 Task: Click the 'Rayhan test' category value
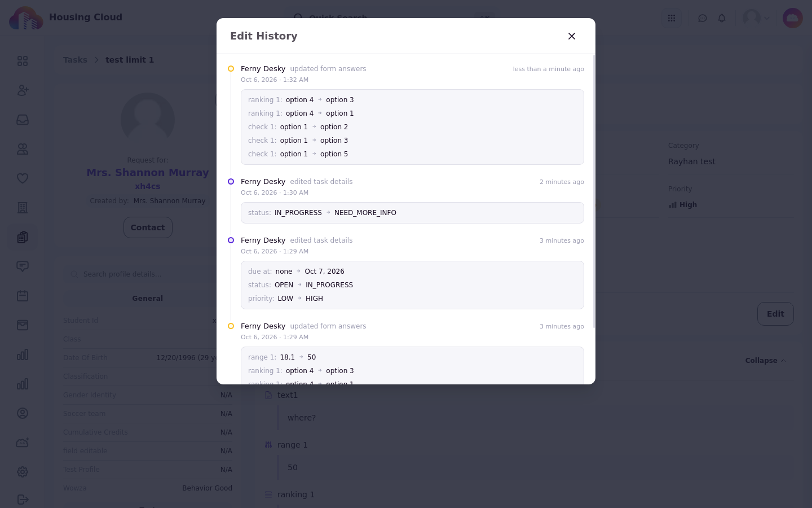(692, 161)
